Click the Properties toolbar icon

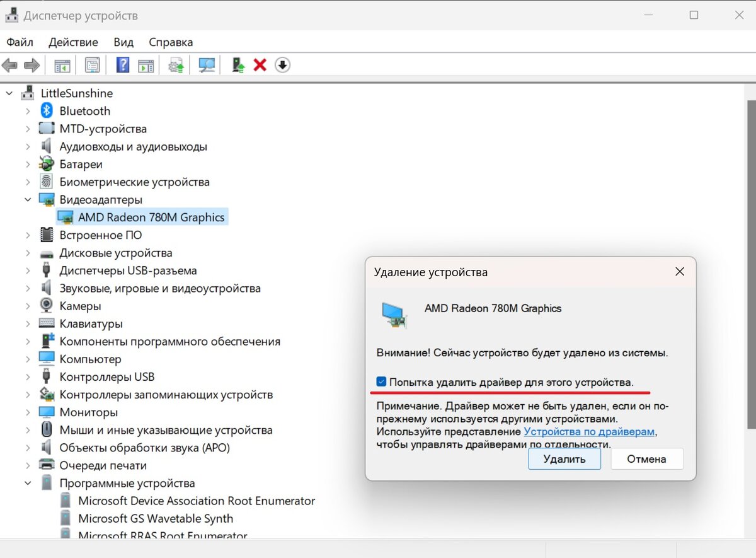(93, 65)
